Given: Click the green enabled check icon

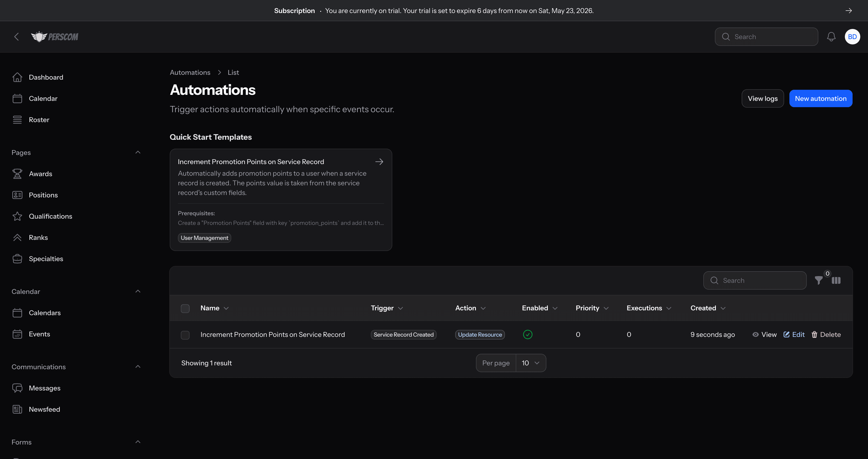Looking at the screenshot, I should 528,334.
